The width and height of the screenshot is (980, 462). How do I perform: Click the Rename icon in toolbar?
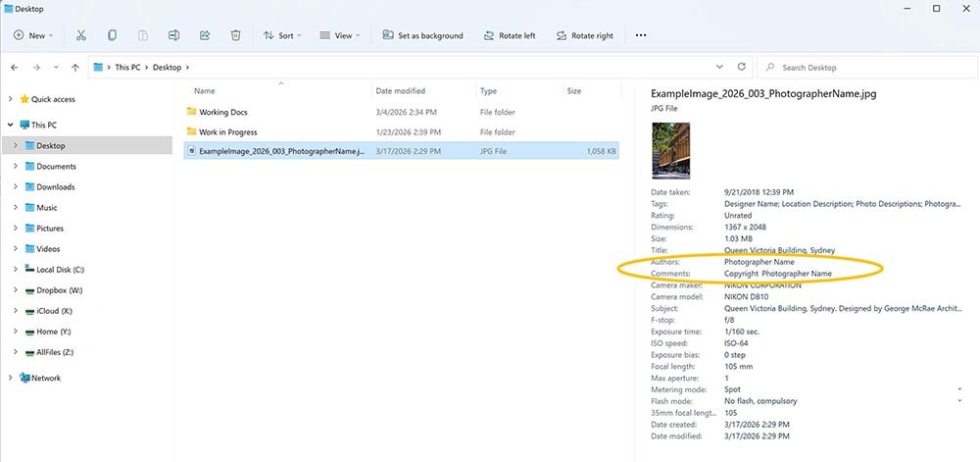(173, 35)
